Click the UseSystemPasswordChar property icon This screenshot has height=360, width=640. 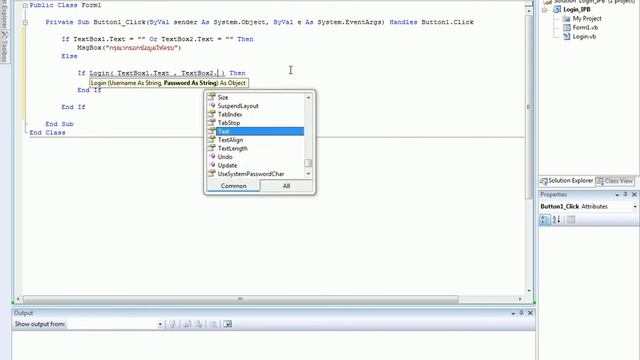tap(211, 173)
